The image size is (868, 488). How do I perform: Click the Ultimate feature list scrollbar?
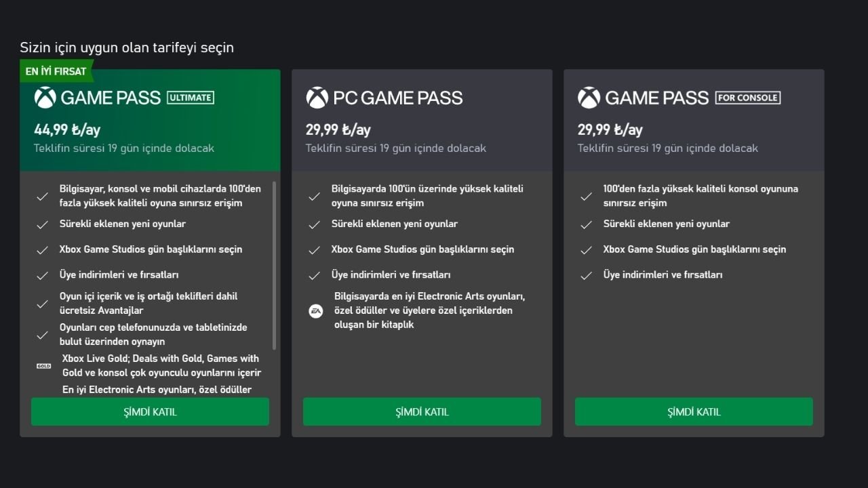pos(274,265)
